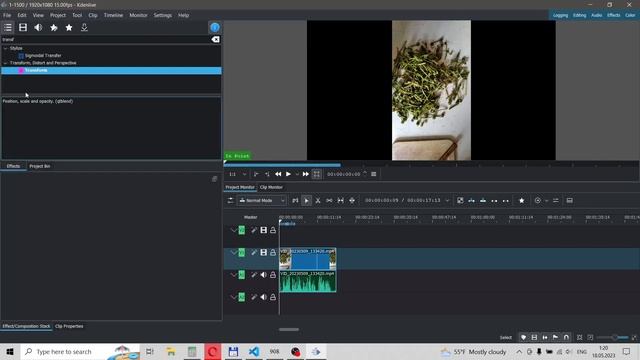
Task: Switch to the Clip Properties tab
Action: (69, 326)
